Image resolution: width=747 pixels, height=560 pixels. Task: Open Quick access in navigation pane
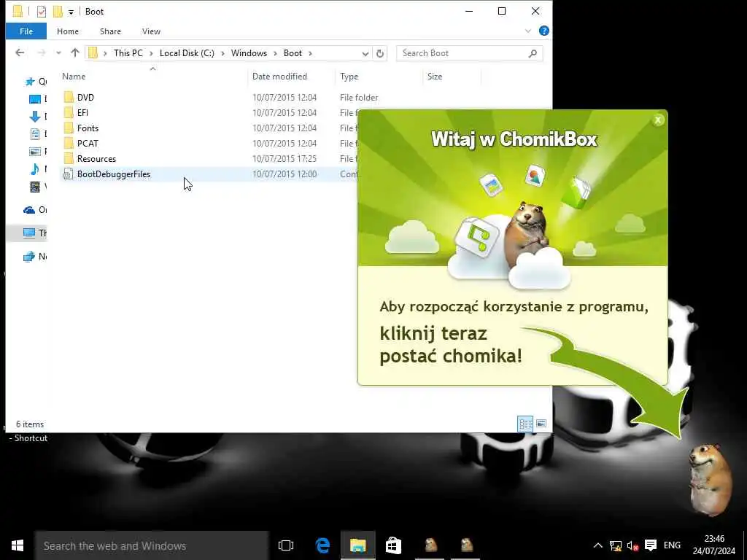35,82
